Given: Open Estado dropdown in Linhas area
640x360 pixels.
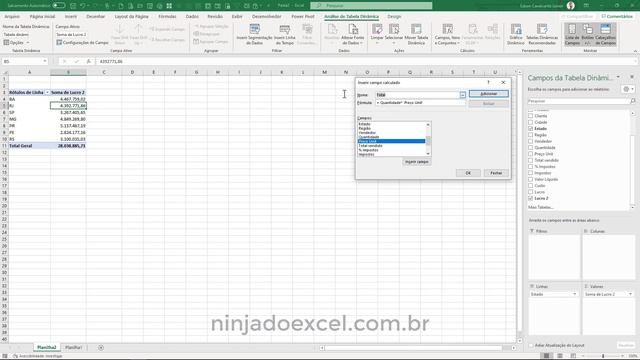Looking at the screenshot, I should point(575,294).
